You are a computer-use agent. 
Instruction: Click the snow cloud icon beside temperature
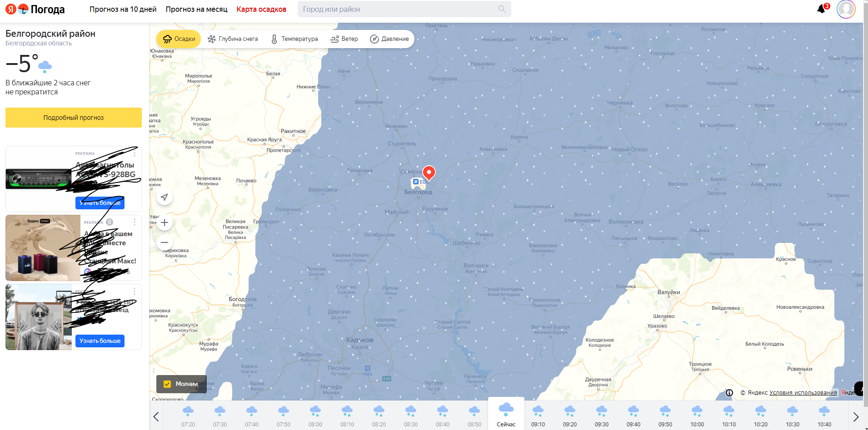pos(45,66)
